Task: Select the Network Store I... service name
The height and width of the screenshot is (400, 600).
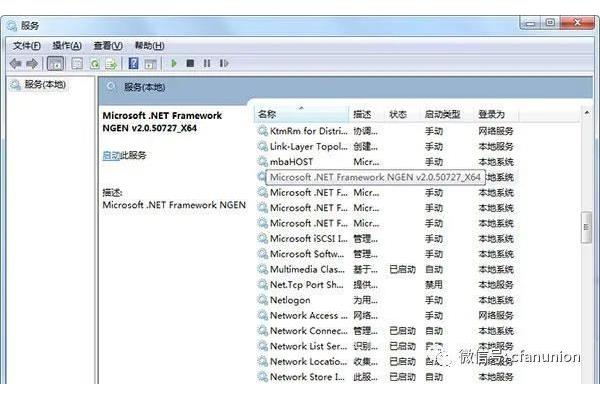Action: (307, 377)
